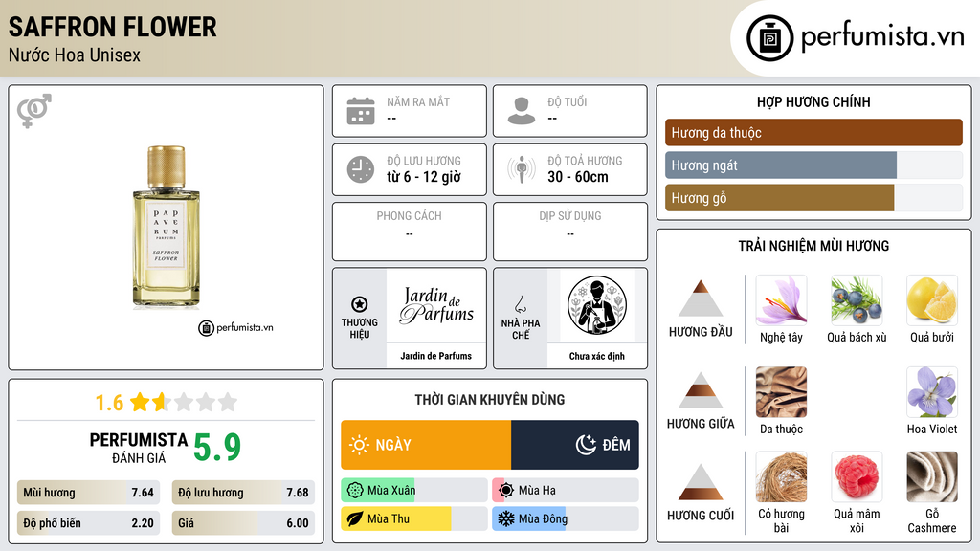Click the Giá 6.00 score bar

click(243, 523)
